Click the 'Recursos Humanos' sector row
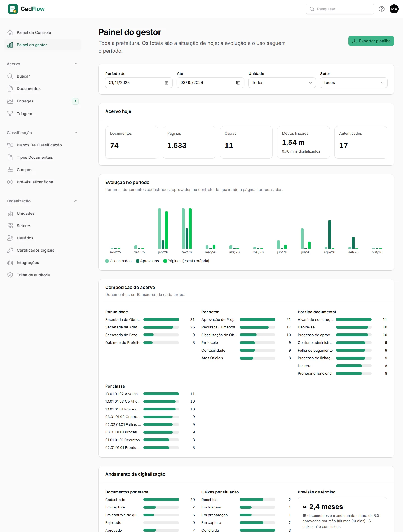Image resolution: width=403 pixels, height=532 pixels. pyautogui.click(x=246, y=327)
